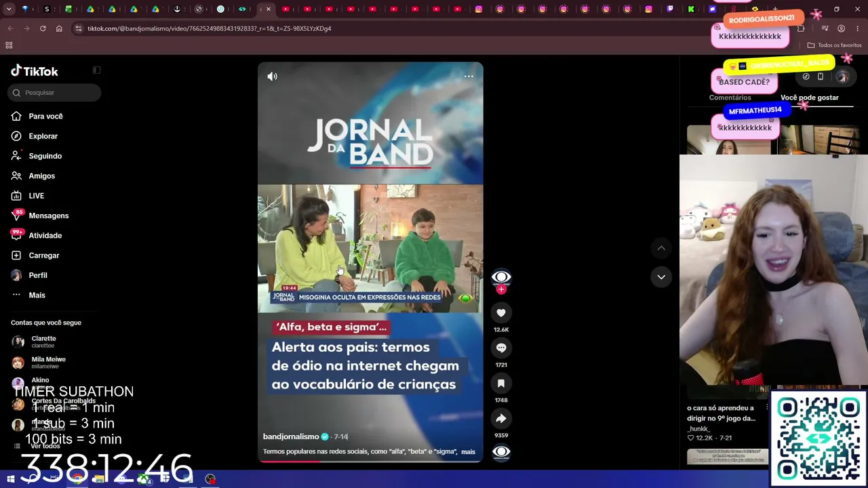868x488 pixels.
Task: Share the video with the arrow icon
Action: coord(501,418)
